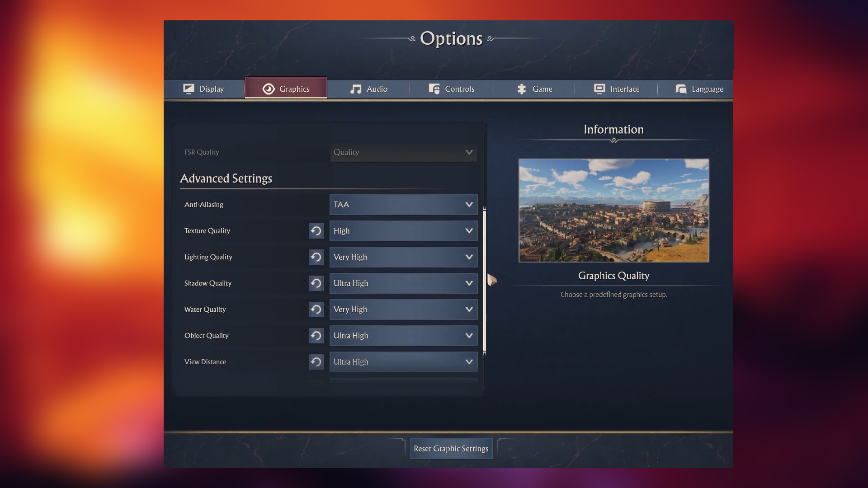Screen dimensions: 868x488
Task: Click the speech bubble icon on the Language tab
Action: pos(681,89)
